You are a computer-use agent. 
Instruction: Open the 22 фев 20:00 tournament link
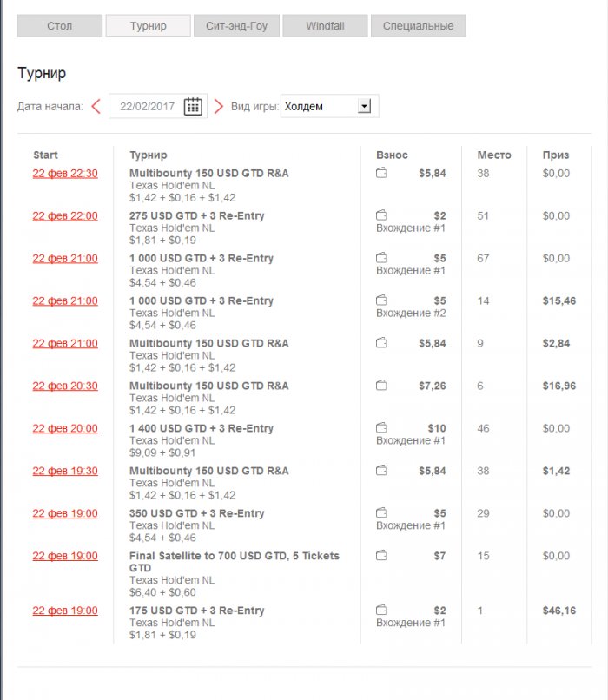tap(65, 428)
